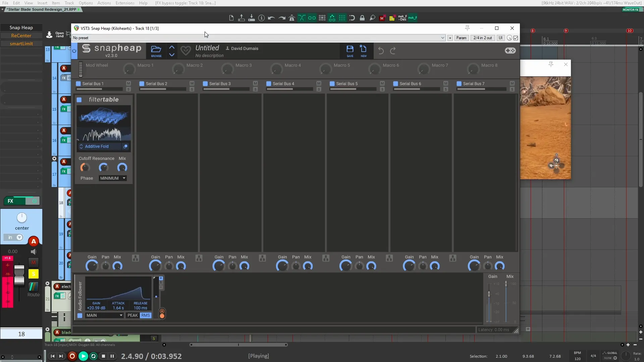Click the globe settings icon in Snap Heap header

pos(511,51)
